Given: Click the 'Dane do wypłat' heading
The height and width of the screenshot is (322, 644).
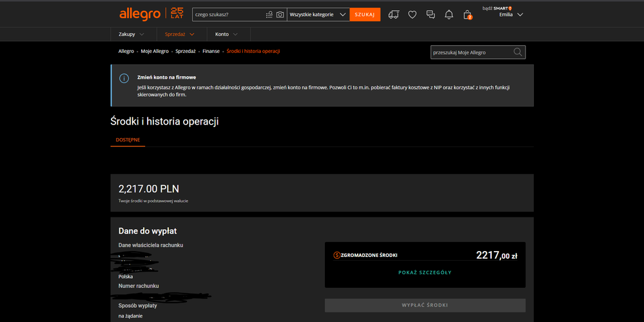Looking at the screenshot, I should (148, 231).
